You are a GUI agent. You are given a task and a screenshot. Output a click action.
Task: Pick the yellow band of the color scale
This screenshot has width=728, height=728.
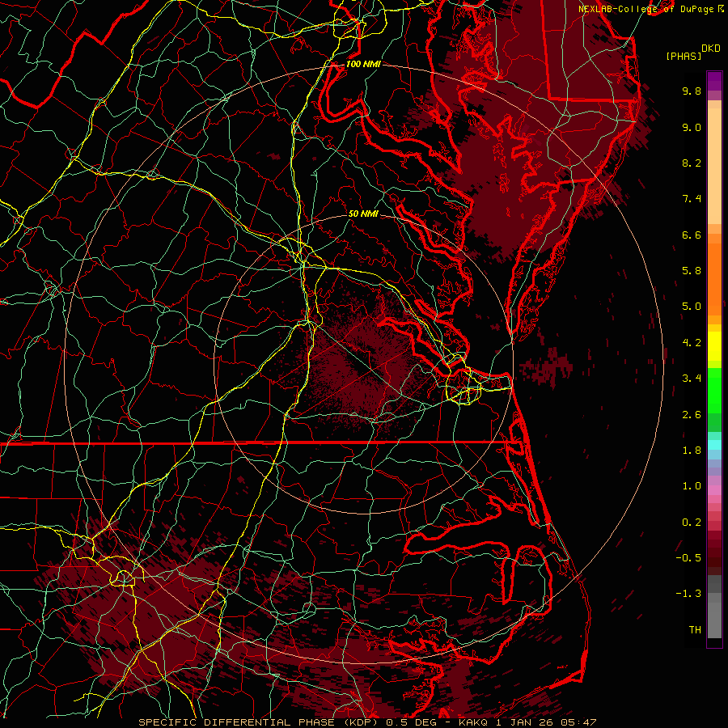(x=714, y=346)
